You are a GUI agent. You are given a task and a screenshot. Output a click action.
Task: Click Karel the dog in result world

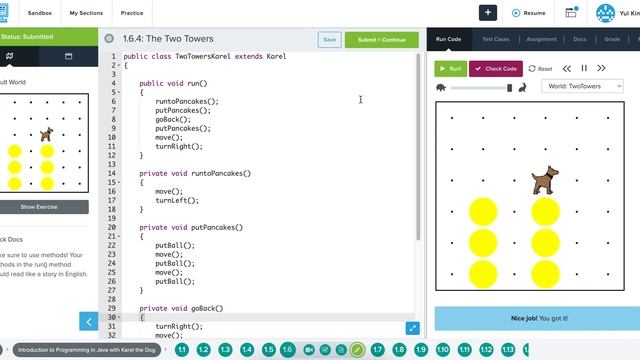point(545,180)
